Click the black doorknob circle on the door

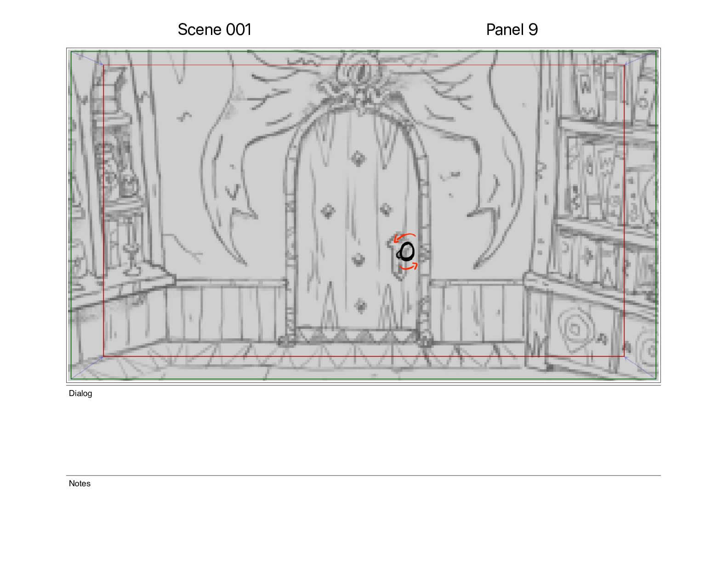[406, 252]
